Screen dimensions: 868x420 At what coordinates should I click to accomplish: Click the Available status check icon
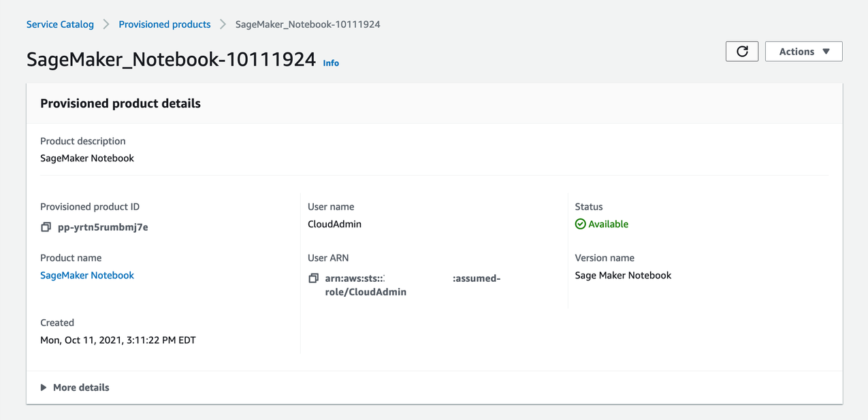point(580,224)
